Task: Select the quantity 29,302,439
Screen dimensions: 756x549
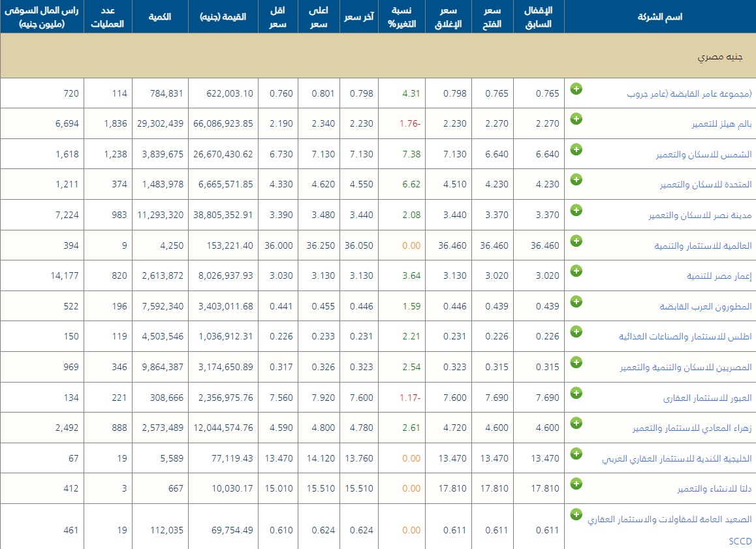Action: click(x=160, y=123)
